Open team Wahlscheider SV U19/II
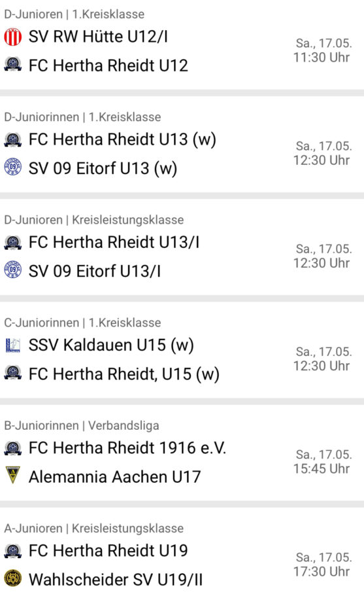The width and height of the screenshot is (364, 598). click(x=116, y=580)
